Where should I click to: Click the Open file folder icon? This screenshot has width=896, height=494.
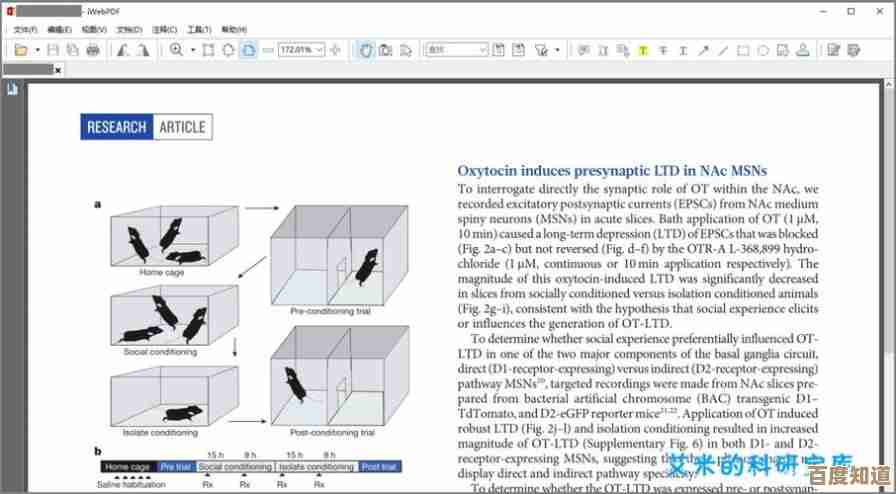[20, 49]
